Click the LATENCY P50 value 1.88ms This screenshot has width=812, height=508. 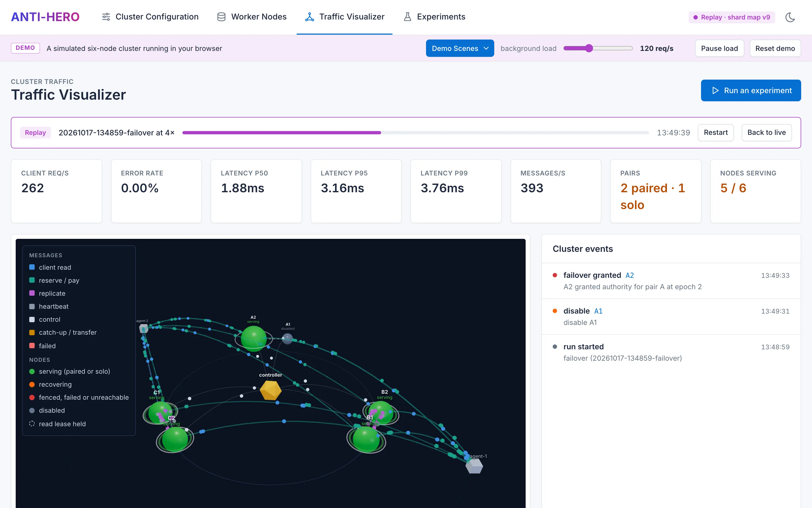click(x=243, y=188)
